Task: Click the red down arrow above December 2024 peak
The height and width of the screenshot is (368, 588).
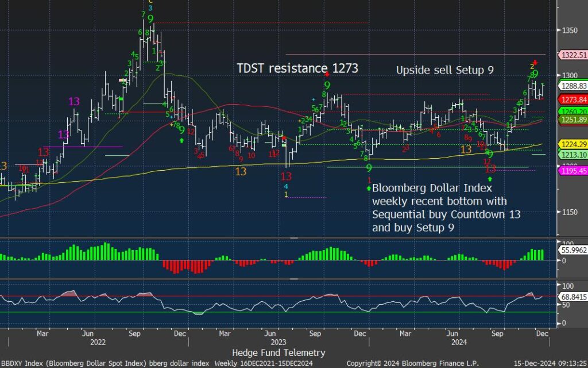Action: [x=535, y=62]
